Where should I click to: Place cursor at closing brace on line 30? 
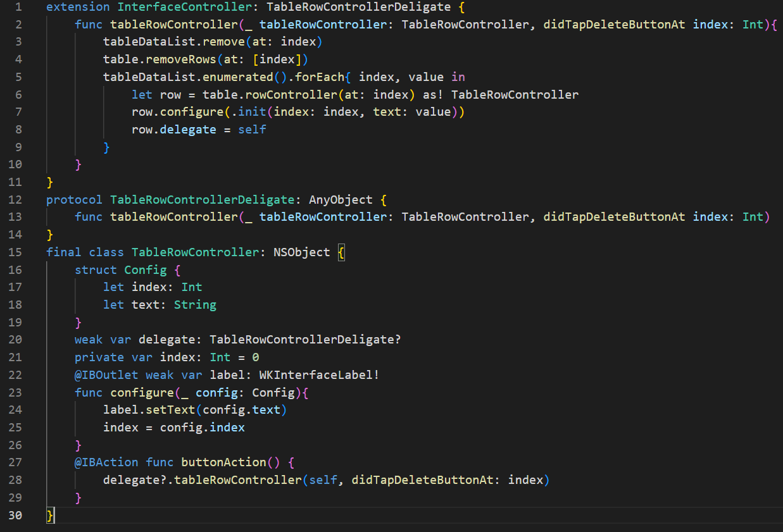(50, 515)
